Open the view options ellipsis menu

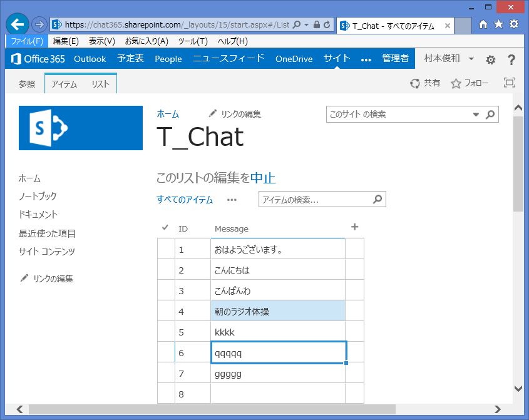point(232,200)
